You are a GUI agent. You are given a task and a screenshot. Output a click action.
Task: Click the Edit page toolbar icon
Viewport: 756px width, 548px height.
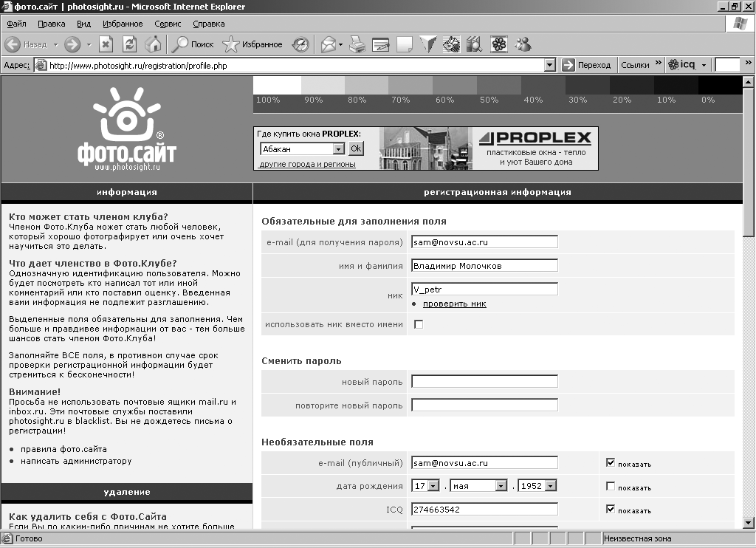pos(380,45)
